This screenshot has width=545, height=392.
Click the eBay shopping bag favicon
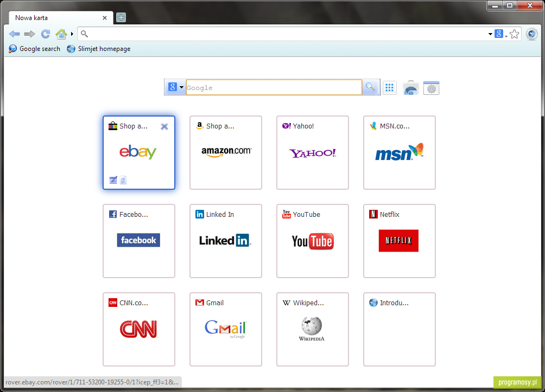point(112,126)
